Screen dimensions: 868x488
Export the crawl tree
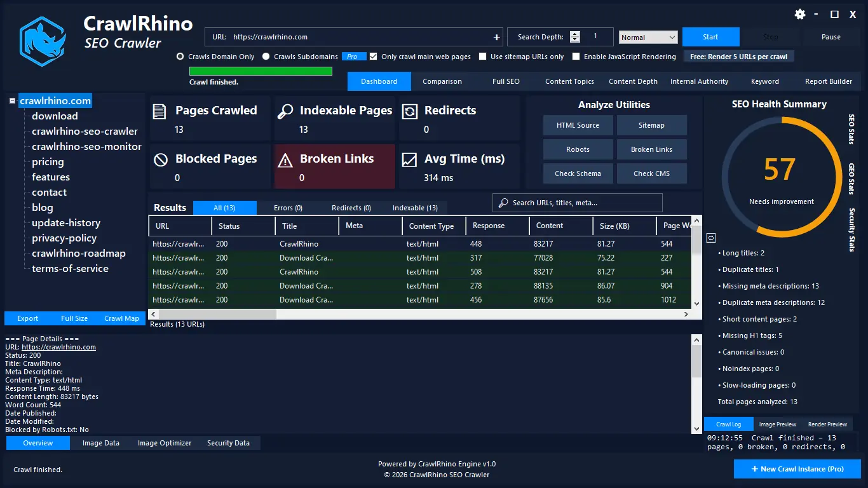point(28,318)
